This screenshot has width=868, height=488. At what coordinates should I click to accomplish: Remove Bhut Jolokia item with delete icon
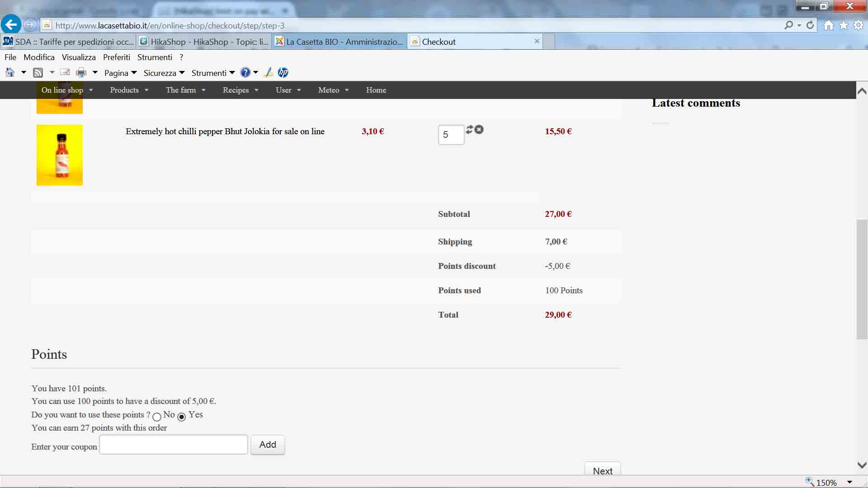tap(479, 130)
